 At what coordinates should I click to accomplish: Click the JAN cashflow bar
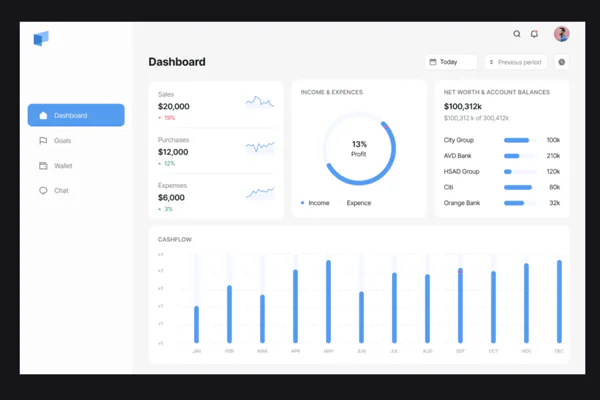pos(196,324)
